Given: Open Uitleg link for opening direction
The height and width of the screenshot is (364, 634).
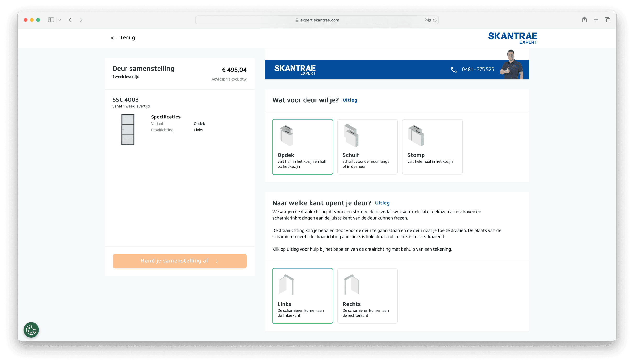Looking at the screenshot, I should point(382,203).
